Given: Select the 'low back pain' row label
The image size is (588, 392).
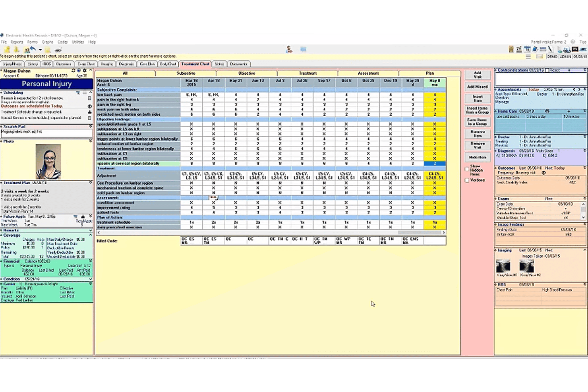Looking at the screenshot, I should (138, 95).
